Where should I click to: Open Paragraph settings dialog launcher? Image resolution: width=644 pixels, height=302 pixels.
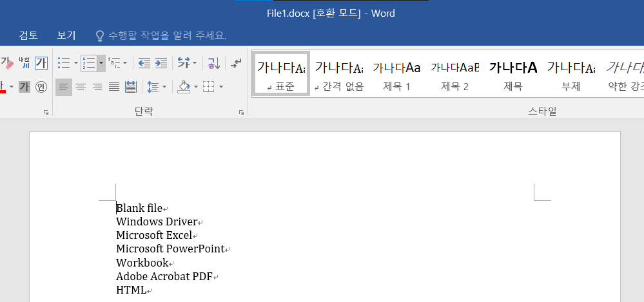[242, 112]
